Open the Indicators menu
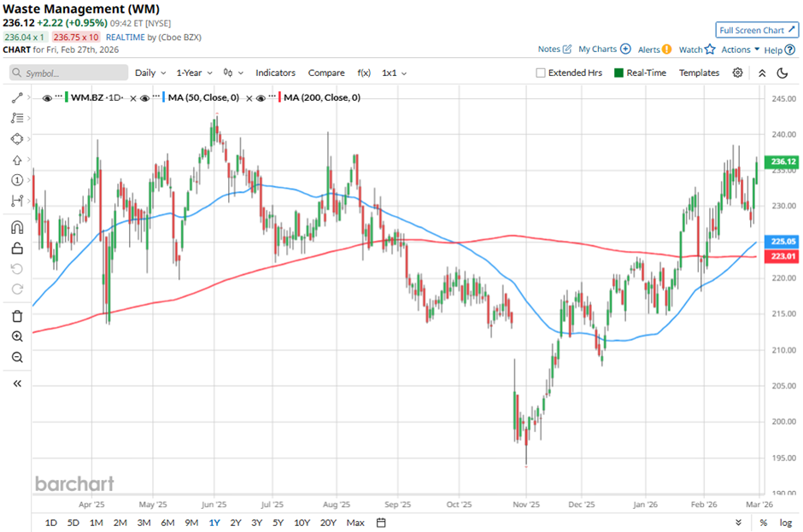Viewport: 803px width, 532px height. 275,73
